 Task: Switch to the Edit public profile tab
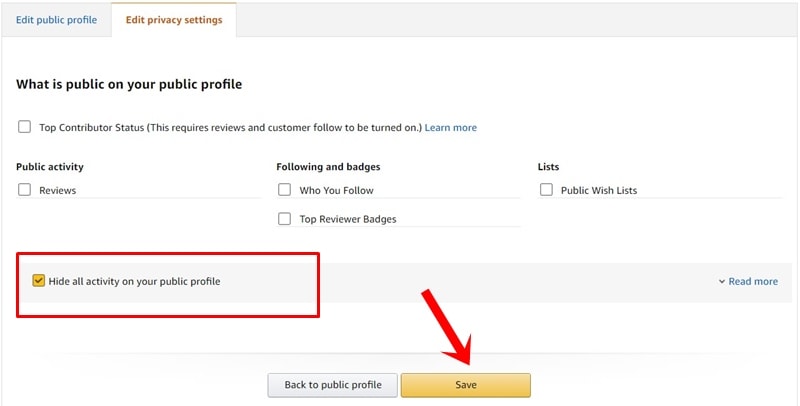pos(56,20)
